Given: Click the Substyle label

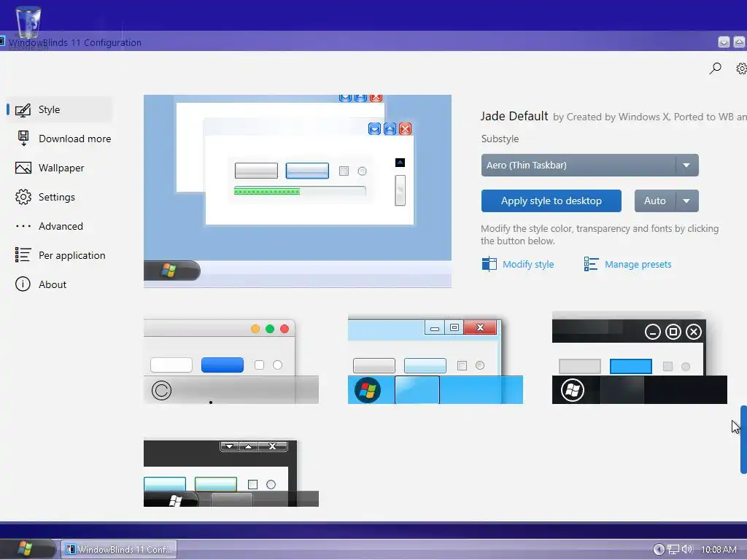Looking at the screenshot, I should click(500, 139).
